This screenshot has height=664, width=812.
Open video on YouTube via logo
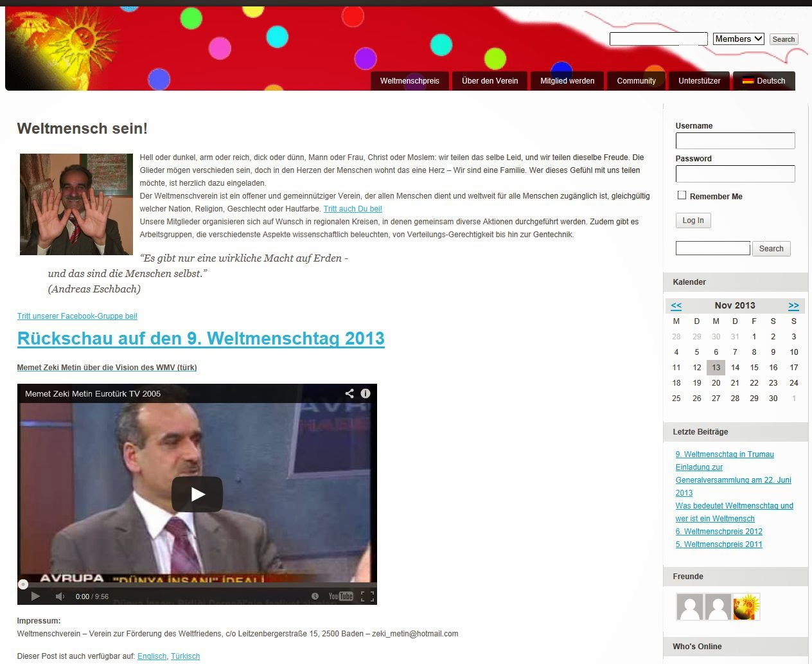coord(340,597)
